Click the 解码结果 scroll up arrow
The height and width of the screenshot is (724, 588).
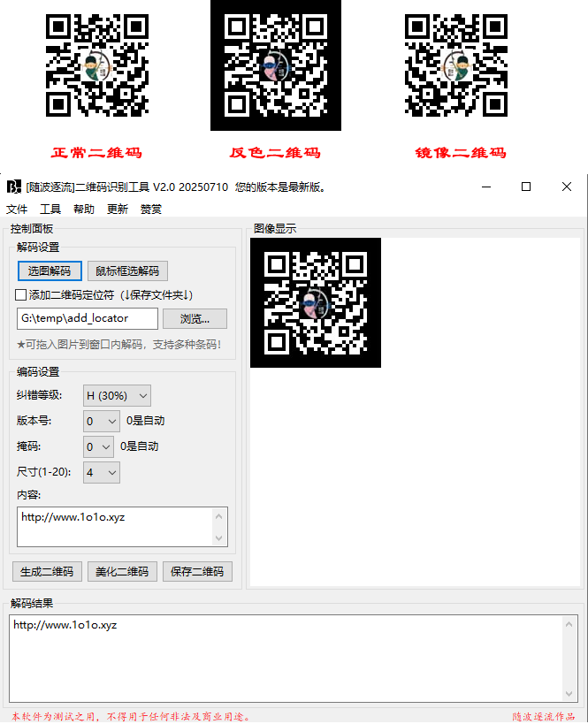click(x=569, y=624)
